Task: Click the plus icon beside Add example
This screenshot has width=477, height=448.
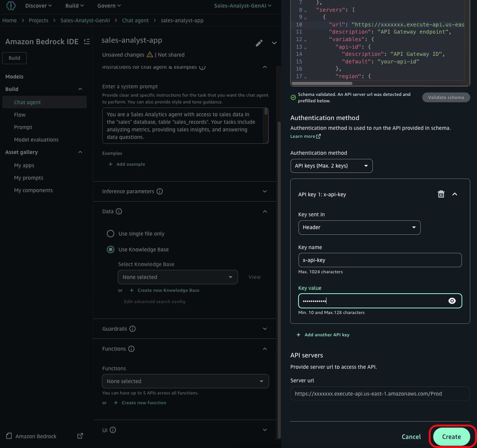Action: [111, 164]
